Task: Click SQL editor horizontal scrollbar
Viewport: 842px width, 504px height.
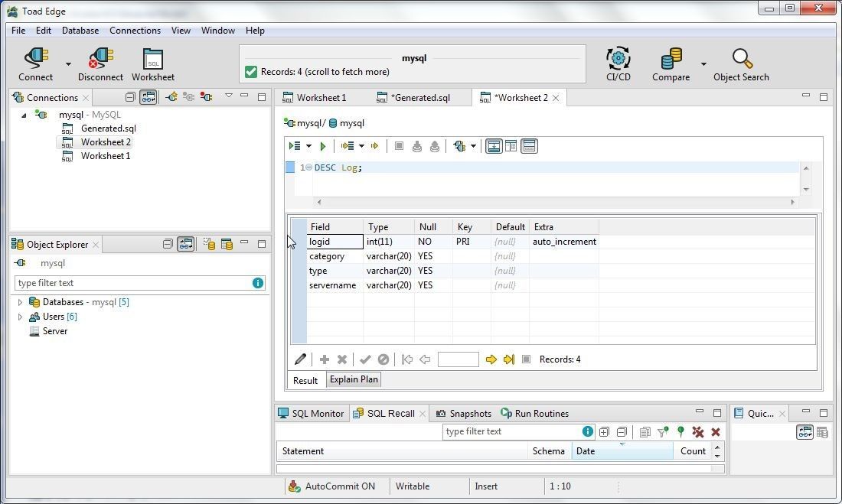Action: pos(556,203)
